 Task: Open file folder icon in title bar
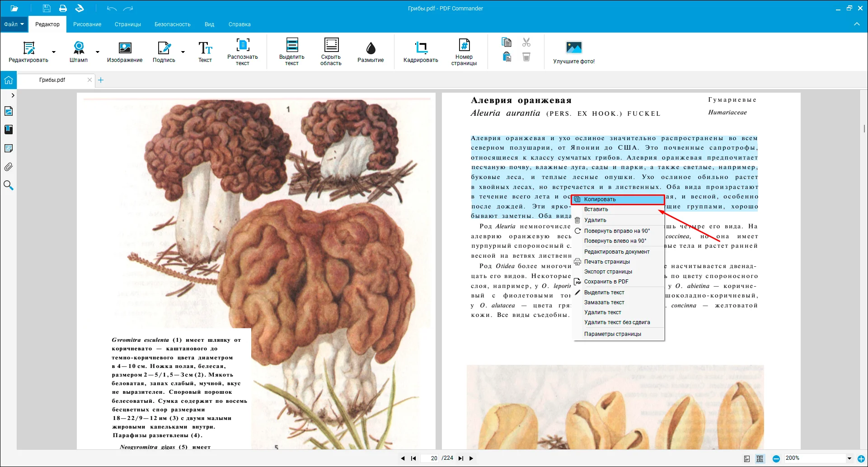(x=14, y=8)
